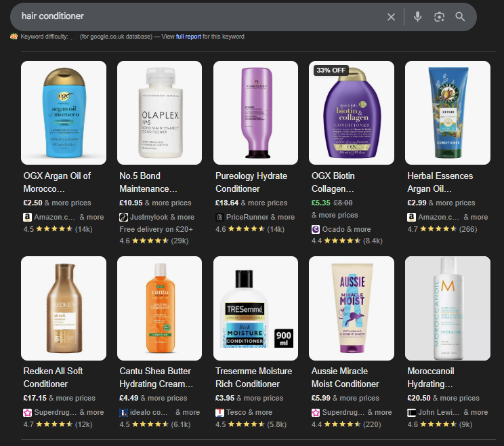Click the Amazon logo under OGX Argan Oil
The image size is (504, 446).
coord(27,217)
